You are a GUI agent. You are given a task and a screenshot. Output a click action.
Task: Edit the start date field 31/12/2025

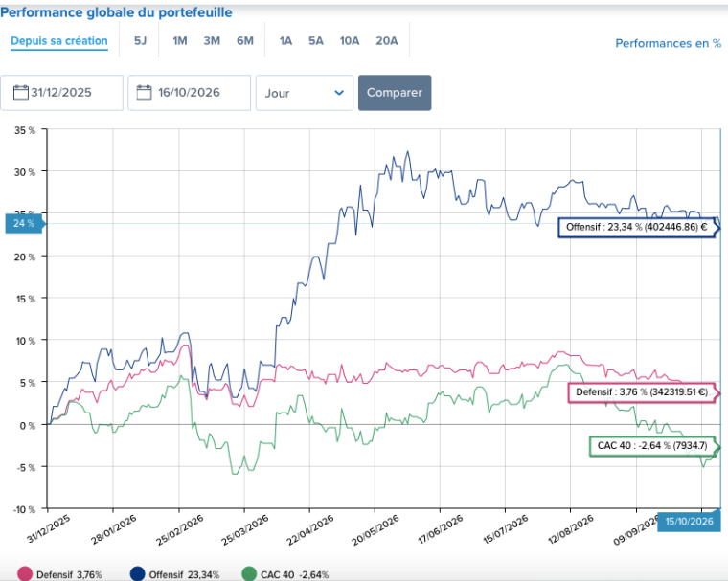(61, 93)
